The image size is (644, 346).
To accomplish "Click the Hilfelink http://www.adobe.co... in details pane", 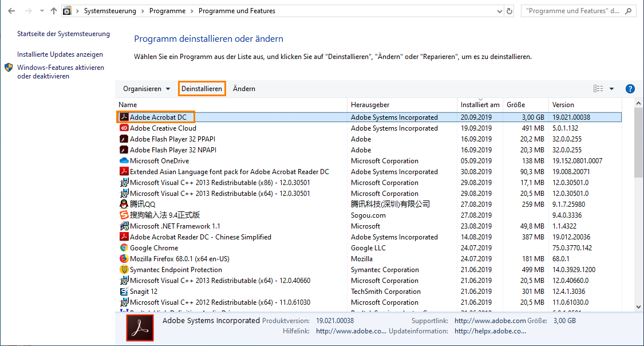I will (351, 331).
